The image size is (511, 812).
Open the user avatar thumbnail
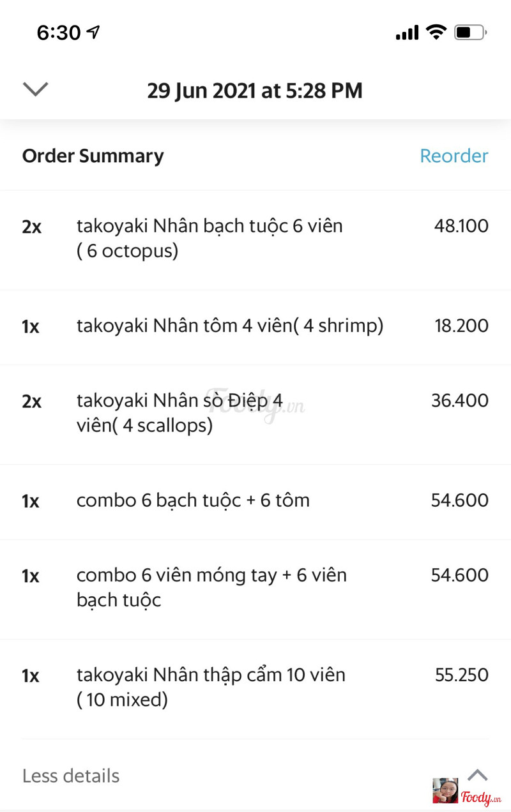pos(445,790)
